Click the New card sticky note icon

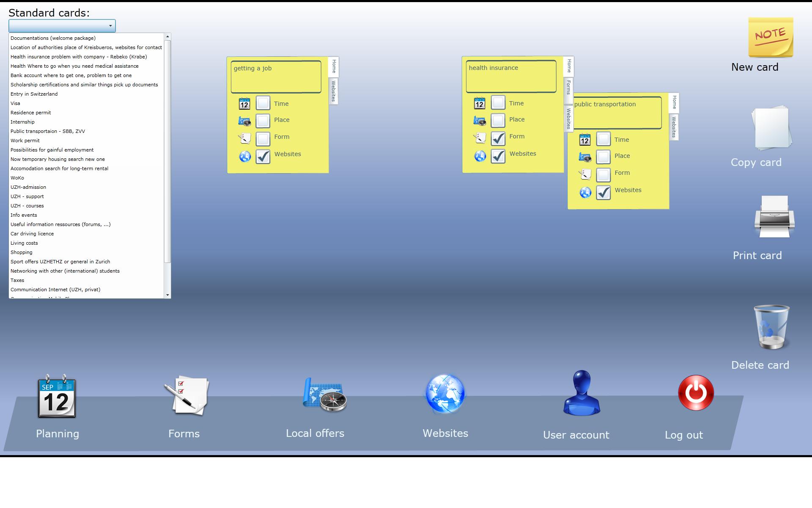pos(771,37)
